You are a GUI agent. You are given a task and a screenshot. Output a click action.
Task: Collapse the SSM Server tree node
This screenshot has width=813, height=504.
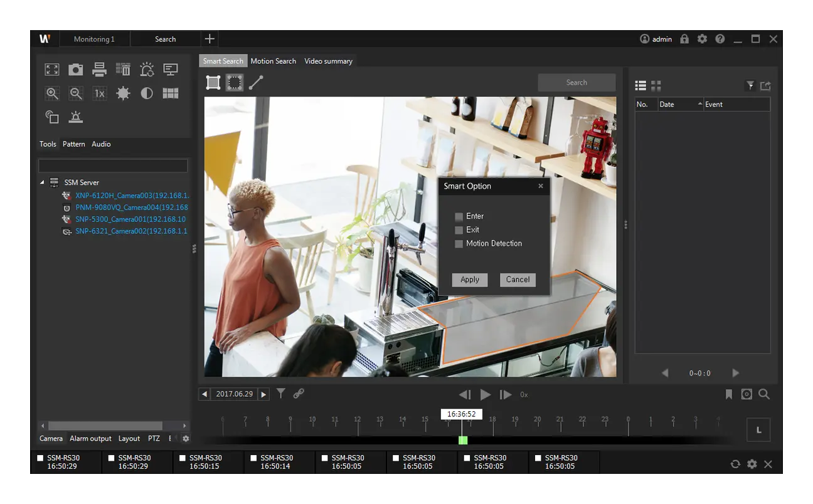pyautogui.click(x=42, y=183)
